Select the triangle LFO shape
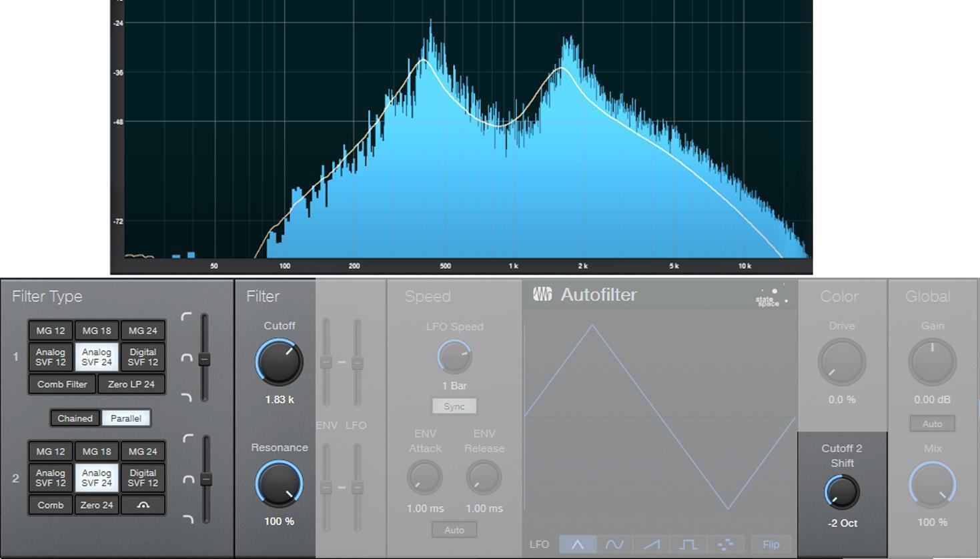 578,544
